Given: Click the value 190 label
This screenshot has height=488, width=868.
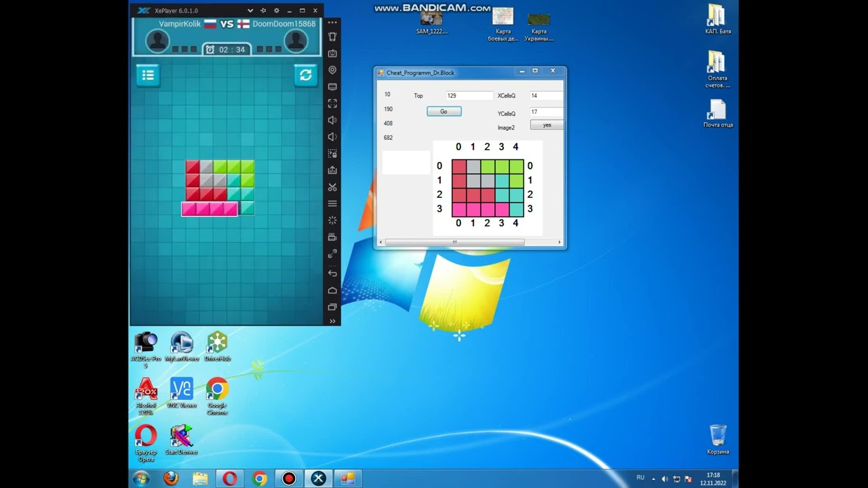Looking at the screenshot, I should click(x=388, y=109).
